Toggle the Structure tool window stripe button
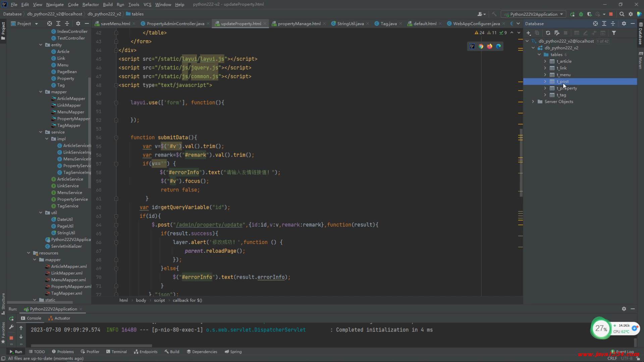This screenshot has width=644, height=362. pos(3,303)
